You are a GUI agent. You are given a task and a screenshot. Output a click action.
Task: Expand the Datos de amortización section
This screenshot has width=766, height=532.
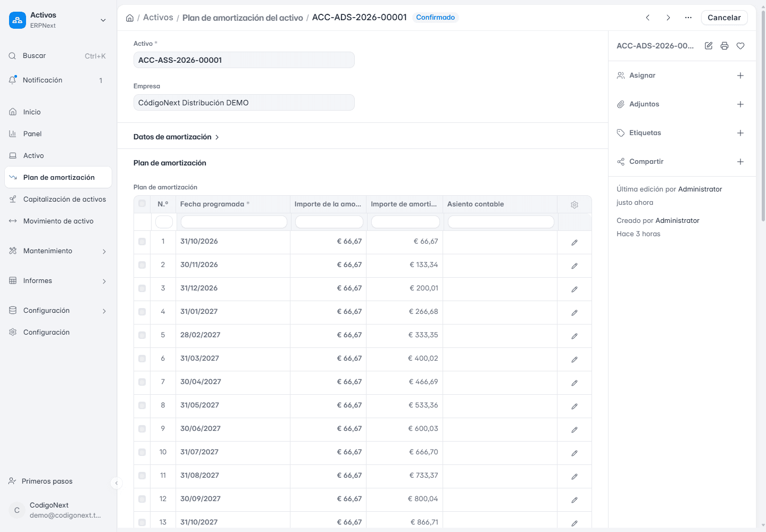tap(176, 137)
